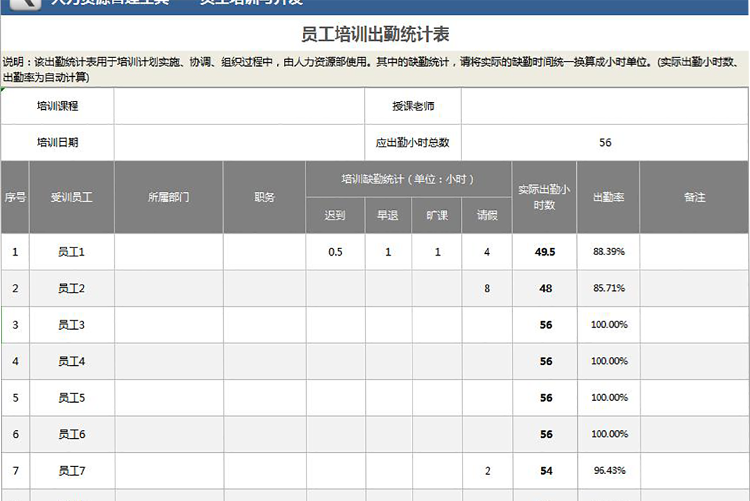
Task: Select the 旷课 sub-header
Action: point(437,215)
